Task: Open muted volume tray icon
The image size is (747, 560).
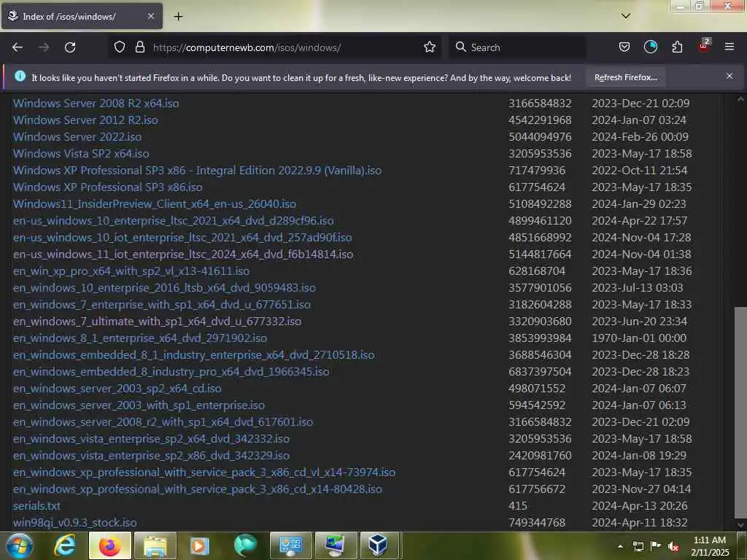Action: (x=673, y=547)
